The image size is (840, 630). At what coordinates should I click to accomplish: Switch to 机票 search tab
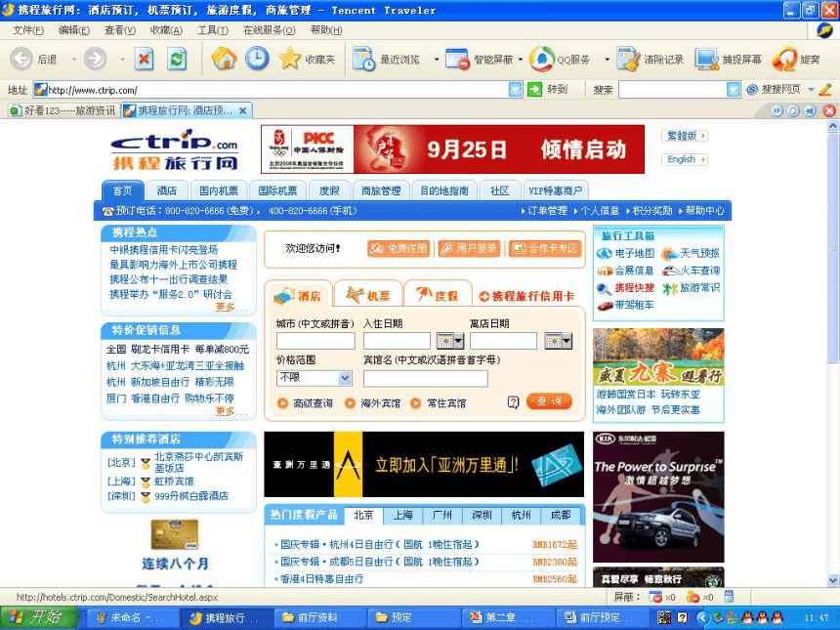click(368, 295)
